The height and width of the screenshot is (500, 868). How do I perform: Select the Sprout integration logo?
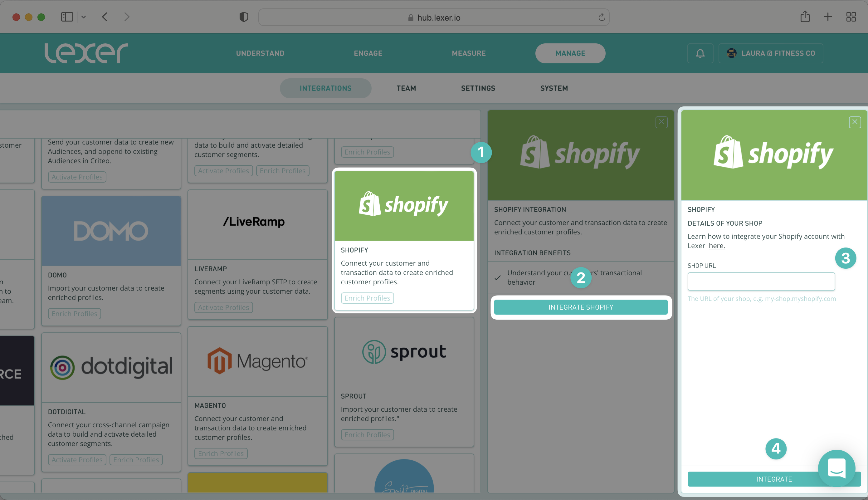[404, 352]
